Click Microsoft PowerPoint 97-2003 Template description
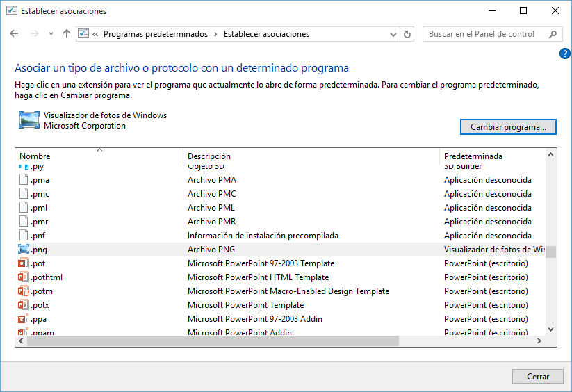The image size is (572, 392). [261, 263]
